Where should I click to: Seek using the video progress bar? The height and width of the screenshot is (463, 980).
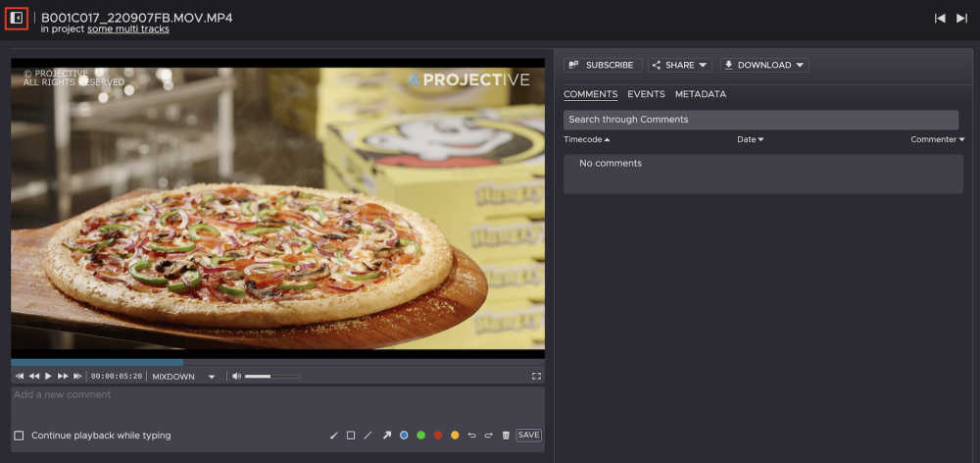(277, 362)
